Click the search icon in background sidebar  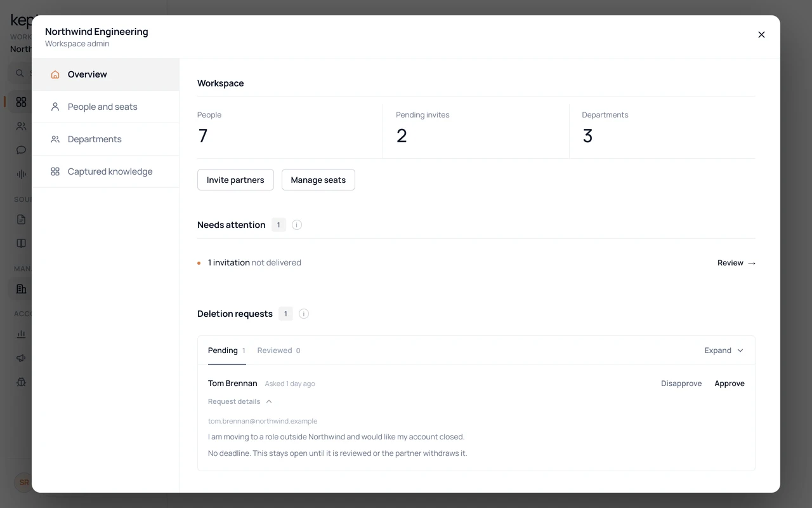[x=20, y=73]
